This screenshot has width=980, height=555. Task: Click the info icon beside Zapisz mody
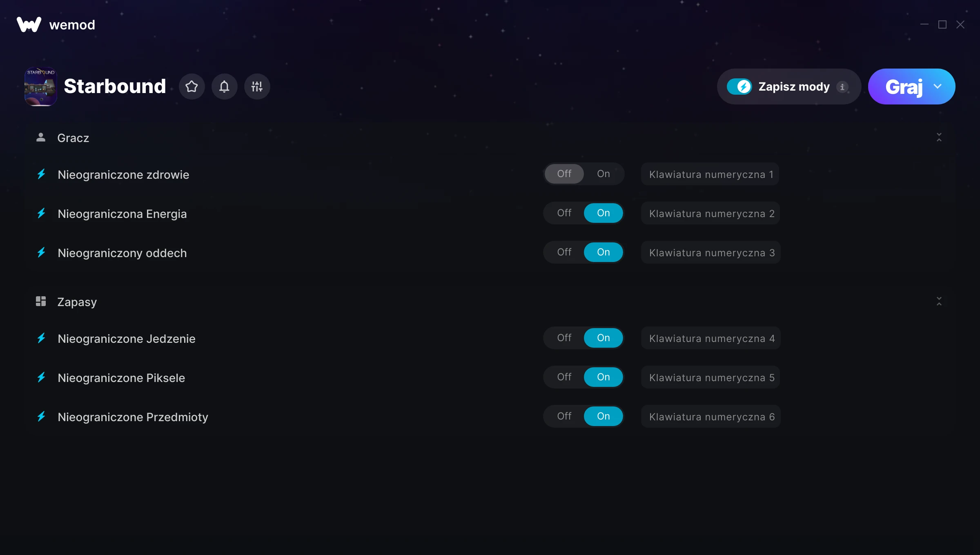842,87
